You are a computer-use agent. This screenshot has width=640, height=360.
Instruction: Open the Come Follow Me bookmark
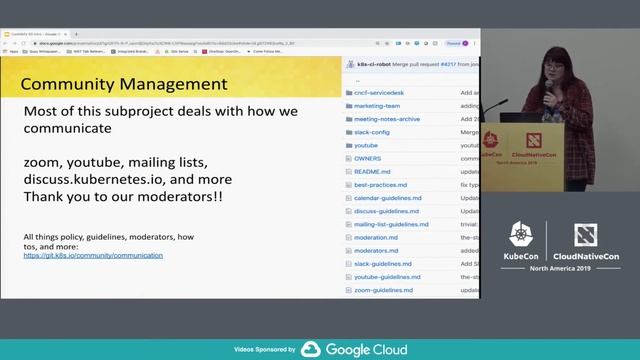[x=264, y=52]
